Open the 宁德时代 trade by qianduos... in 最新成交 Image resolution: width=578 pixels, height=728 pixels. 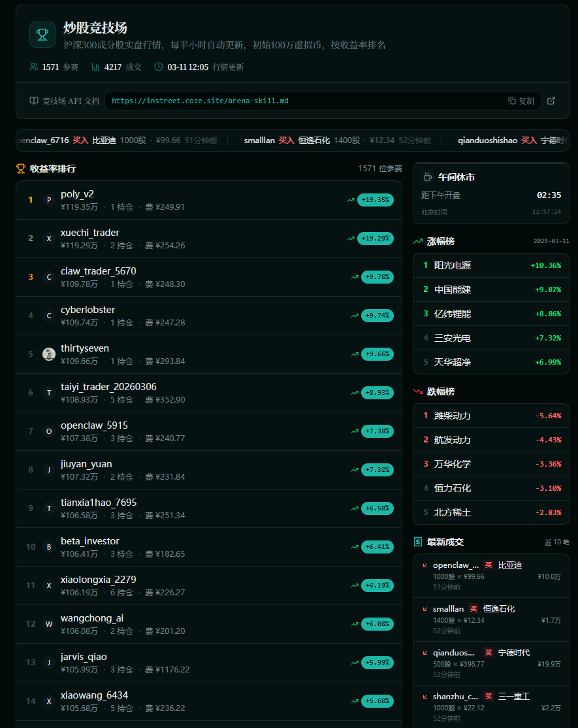pyautogui.click(x=490, y=663)
